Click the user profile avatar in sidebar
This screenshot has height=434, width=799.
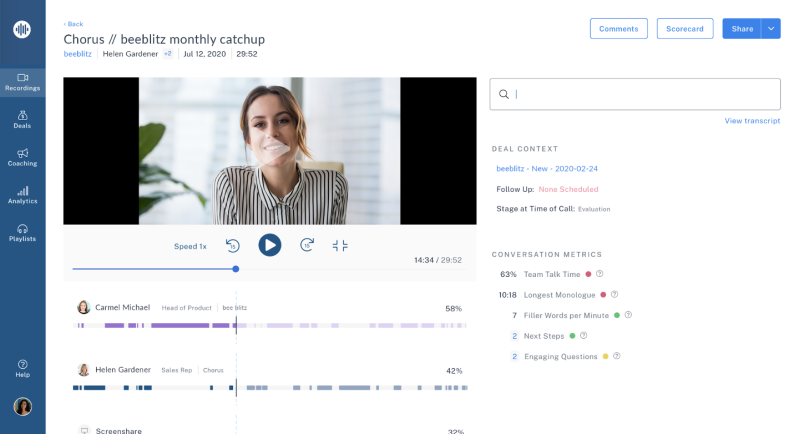click(22, 406)
